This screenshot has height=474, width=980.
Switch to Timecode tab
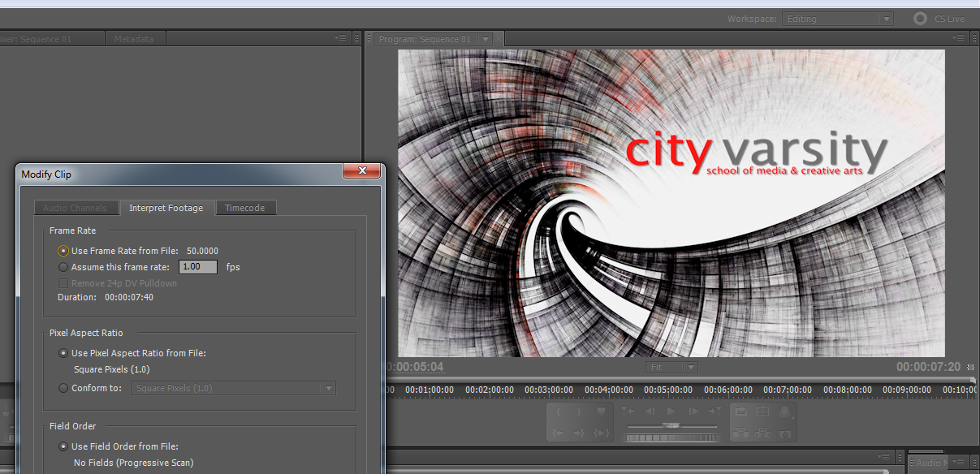click(x=245, y=208)
